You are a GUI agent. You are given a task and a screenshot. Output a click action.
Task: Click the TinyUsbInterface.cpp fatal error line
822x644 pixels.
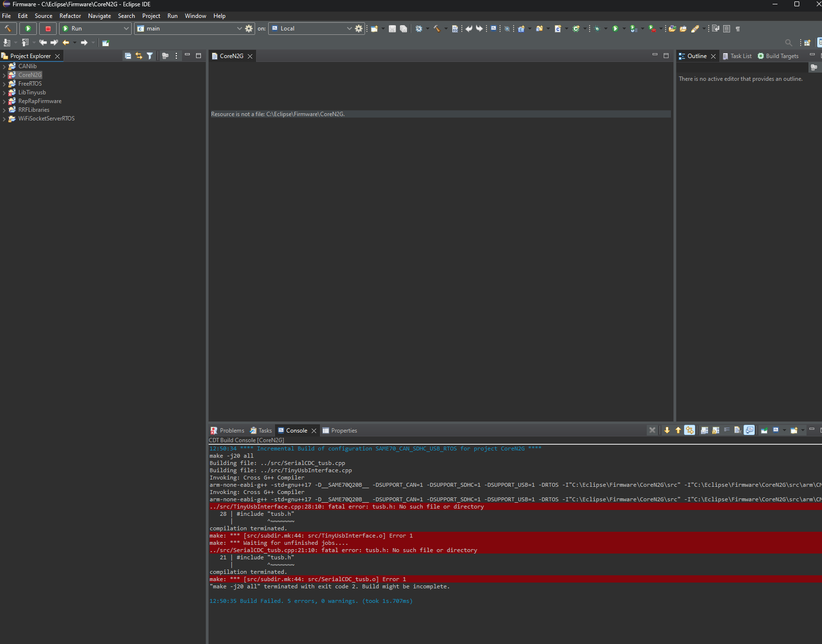[x=347, y=507]
